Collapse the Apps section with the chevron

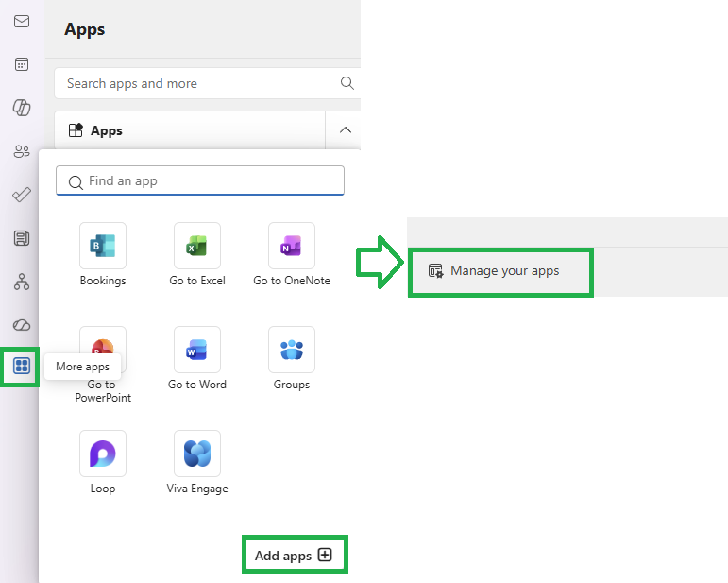(345, 130)
